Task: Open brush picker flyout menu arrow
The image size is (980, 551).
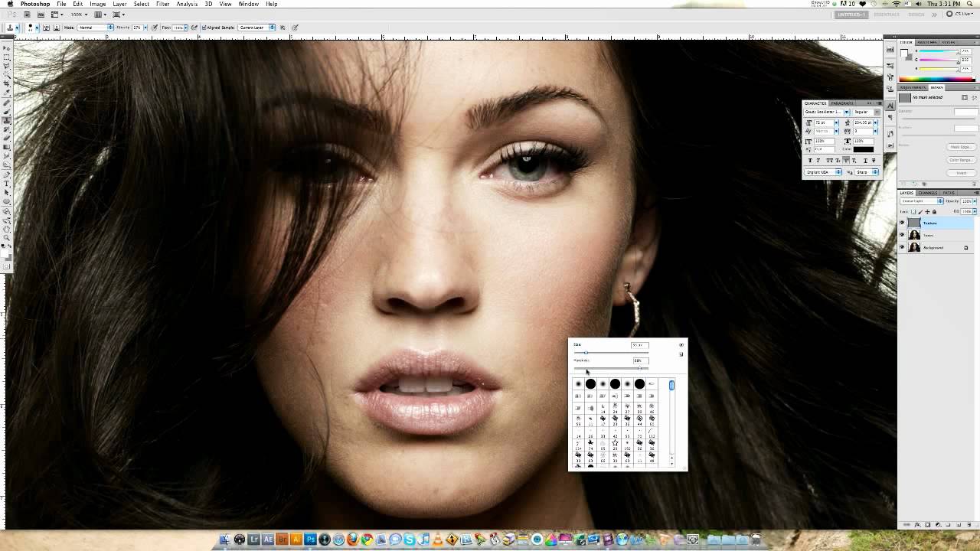Action: tap(681, 345)
